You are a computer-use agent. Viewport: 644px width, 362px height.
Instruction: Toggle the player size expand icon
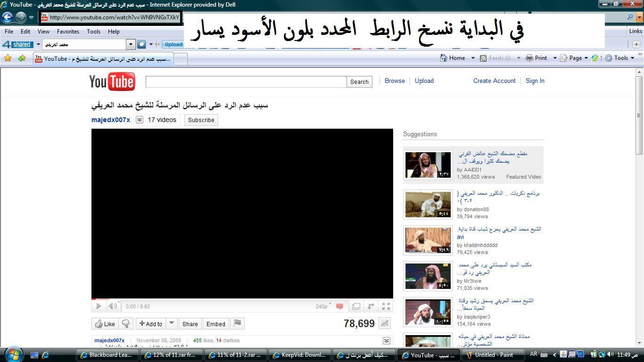click(371, 306)
